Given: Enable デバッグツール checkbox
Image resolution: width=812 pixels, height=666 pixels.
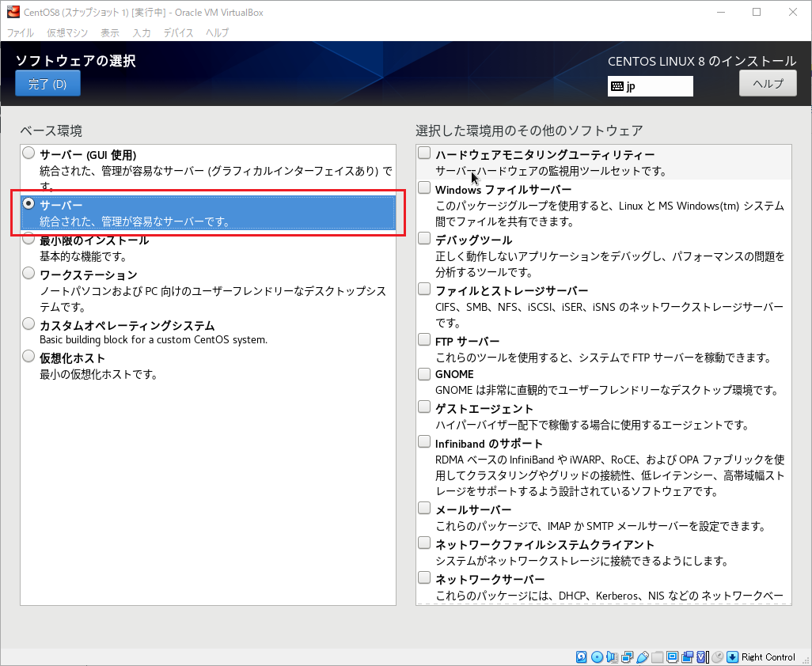Looking at the screenshot, I should 424,238.
